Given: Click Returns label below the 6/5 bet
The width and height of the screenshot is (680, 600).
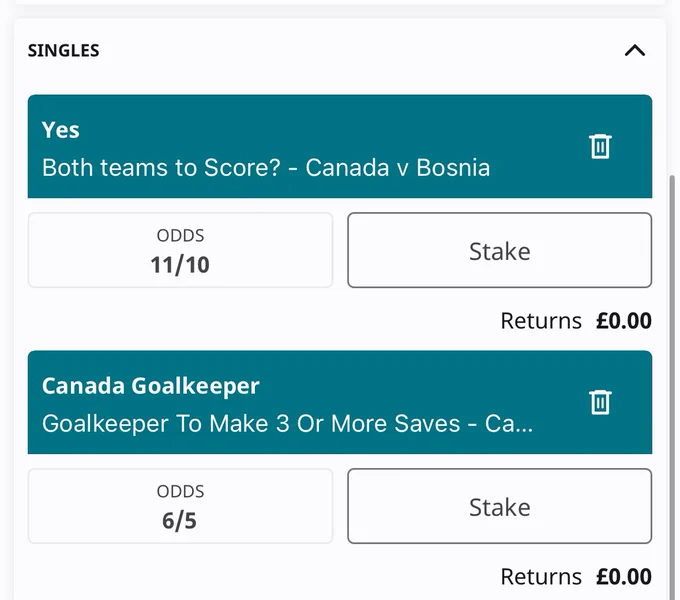Looking at the screenshot, I should point(541,577).
